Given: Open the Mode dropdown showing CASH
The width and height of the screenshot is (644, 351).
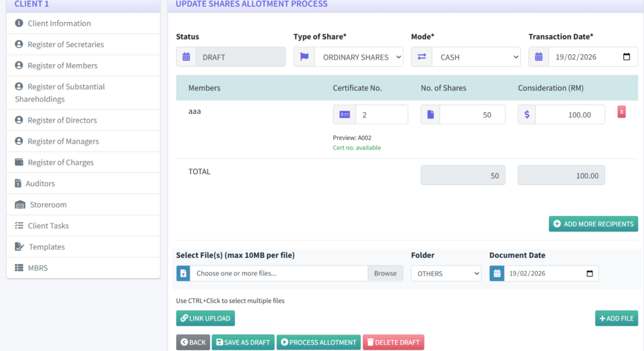Looking at the screenshot, I should [475, 57].
